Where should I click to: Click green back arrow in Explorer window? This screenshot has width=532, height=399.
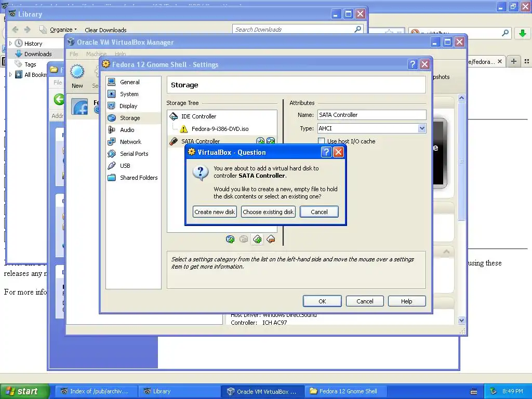59,99
